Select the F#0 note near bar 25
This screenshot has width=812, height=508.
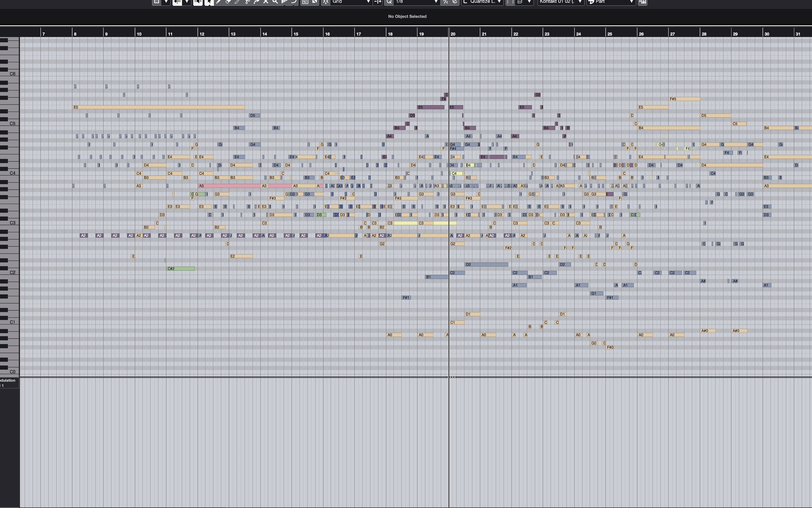click(610, 347)
